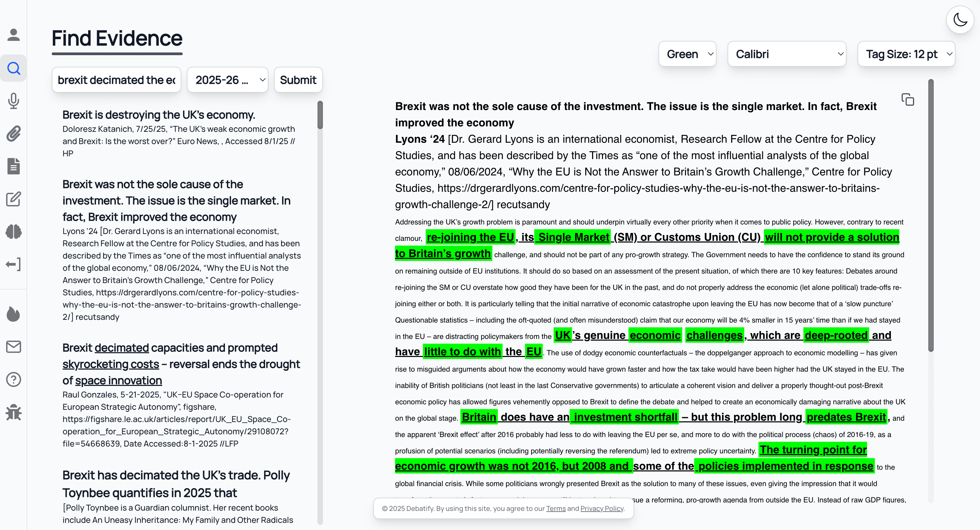This screenshot has height=530, width=980.
Task: Click the edit pencil icon in sidebar
Action: [x=13, y=199]
